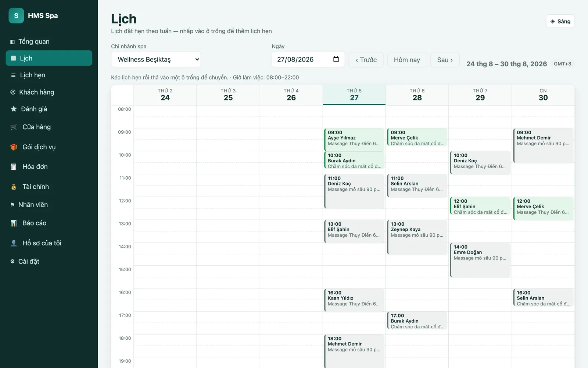Open Hồ sơ của tôi profile icon
The height and width of the screenshot is (368, 588).
coord(14,243)
